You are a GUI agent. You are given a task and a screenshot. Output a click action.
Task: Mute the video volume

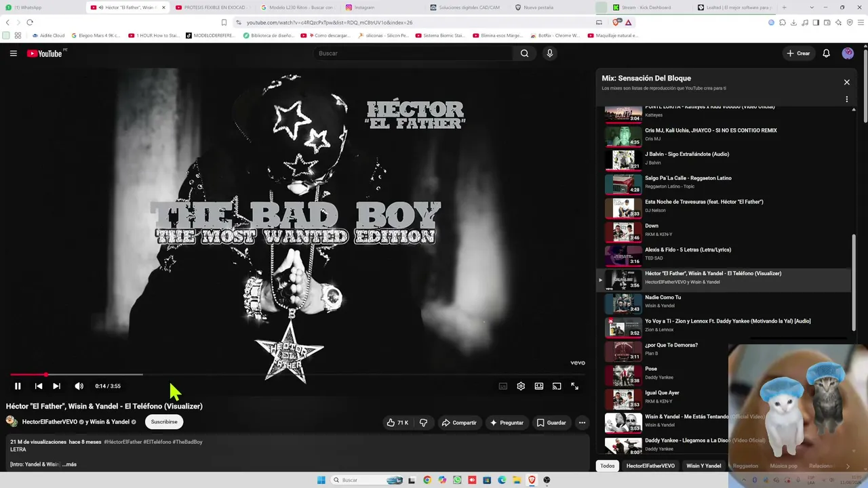[79, 386]
